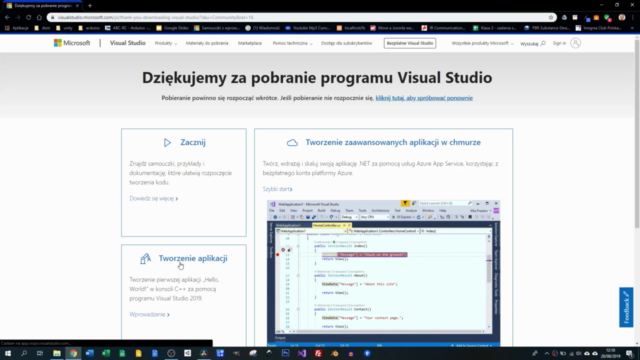
Task: Select the Dziękujemy za pobranie browser tab
Action: tap(41, 6)
